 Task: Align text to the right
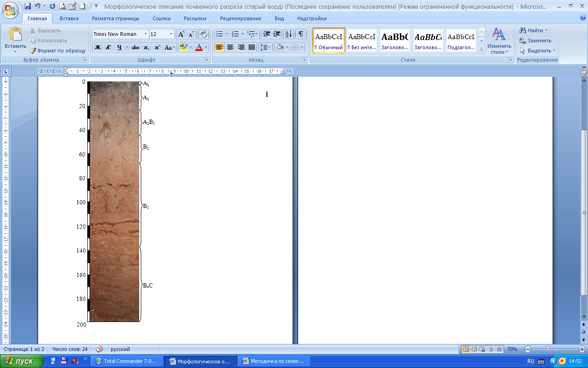click(241, 47)
